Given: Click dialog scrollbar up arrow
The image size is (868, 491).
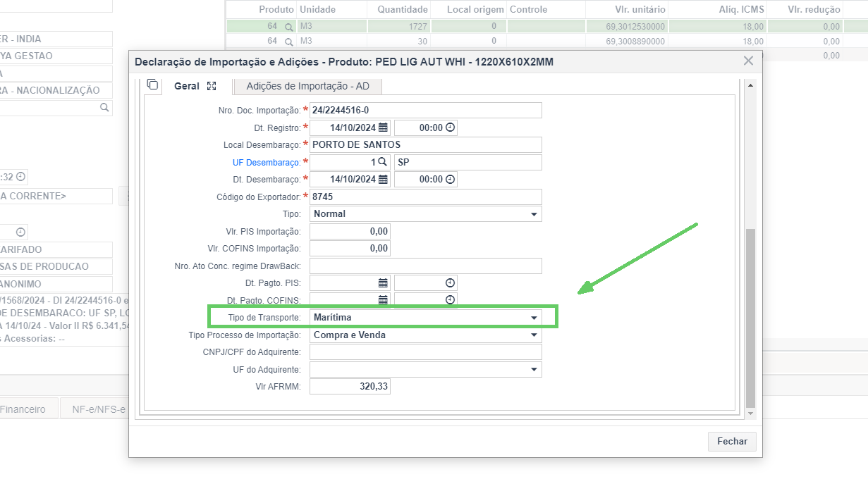Looking at the screenshot, I should coord(750,85).
